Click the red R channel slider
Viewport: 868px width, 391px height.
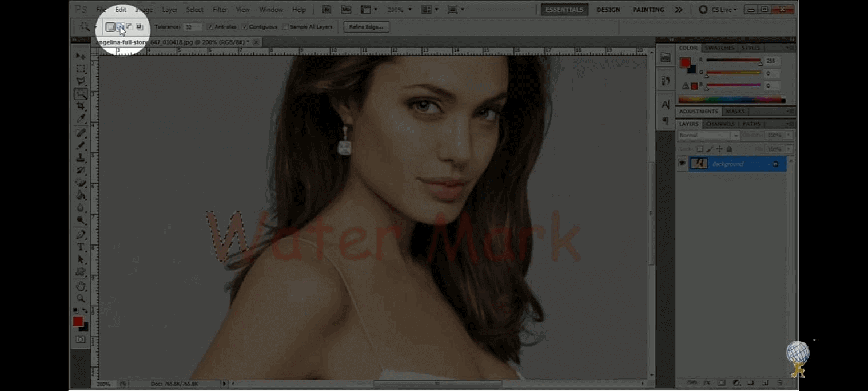click(x=733, y=61)
